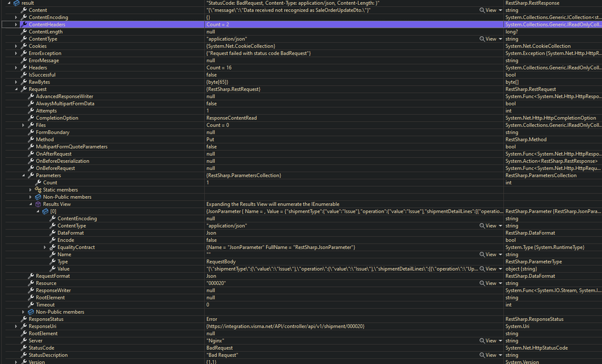The width and height of the screenshot is (602, 364).
Task: Select the RequestFormat row
Action: pyautogui.click(x=301, y=276)
